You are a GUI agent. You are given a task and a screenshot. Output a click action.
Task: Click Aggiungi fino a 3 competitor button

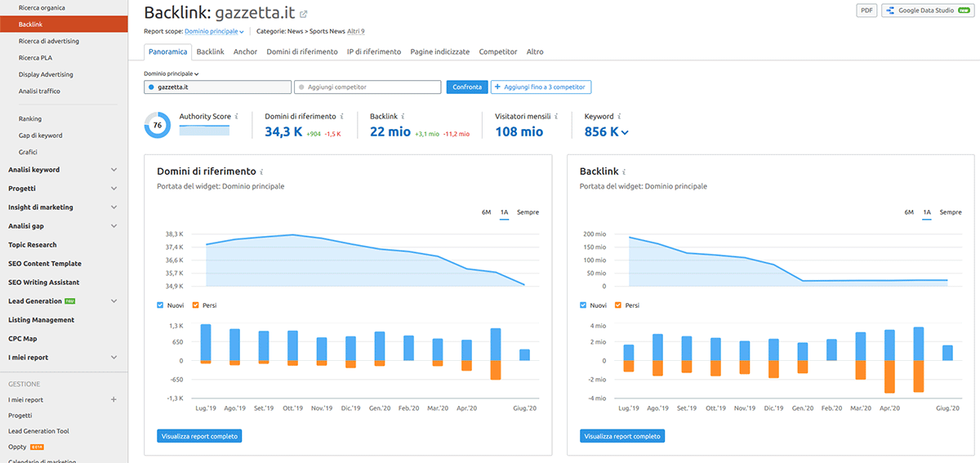541,87
